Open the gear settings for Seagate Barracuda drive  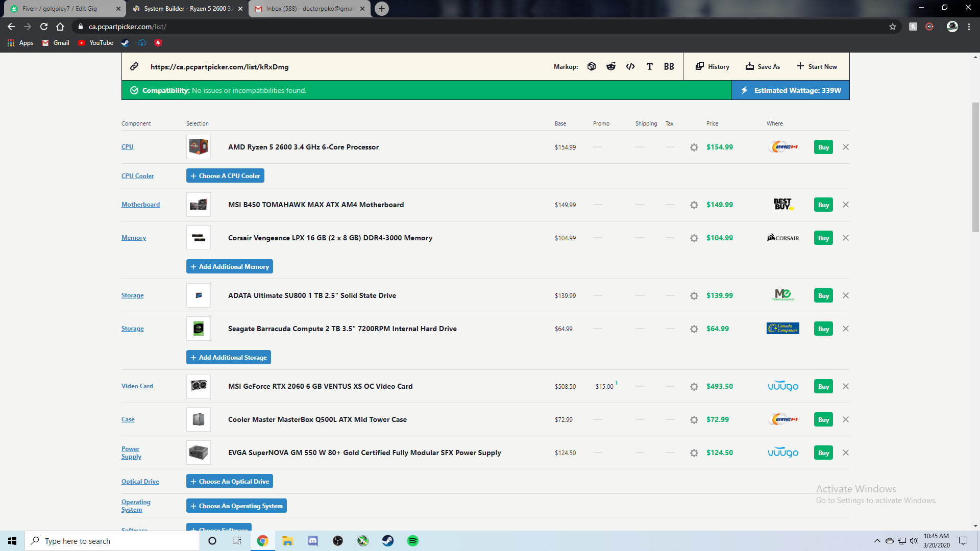694,329
